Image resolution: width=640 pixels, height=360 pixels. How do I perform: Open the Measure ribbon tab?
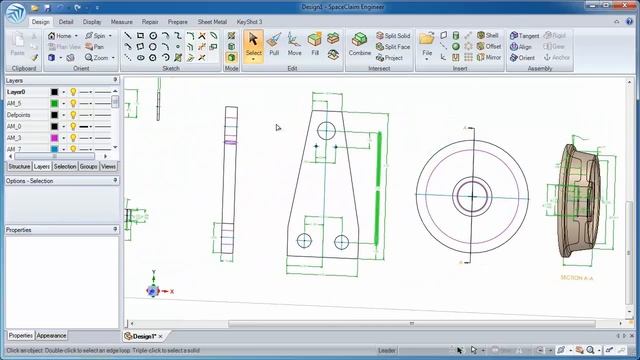point(122,22)
